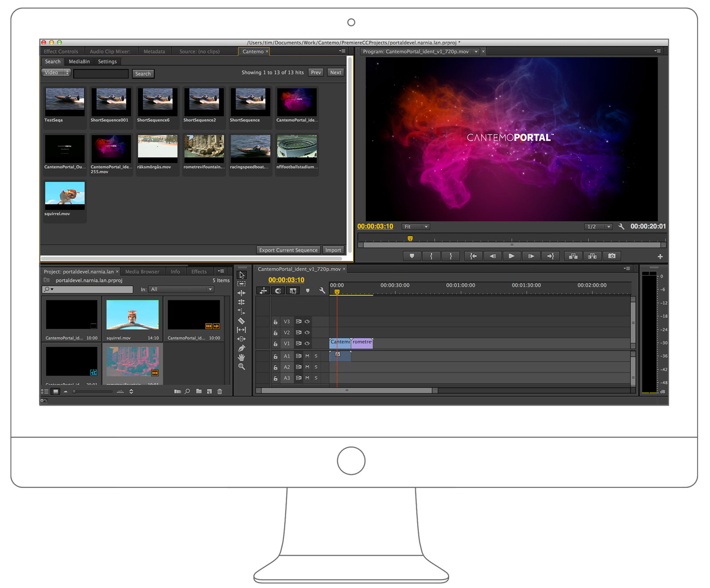710x588 pixels.
Task: Mute audio track A3
Action: pos(307,378)
